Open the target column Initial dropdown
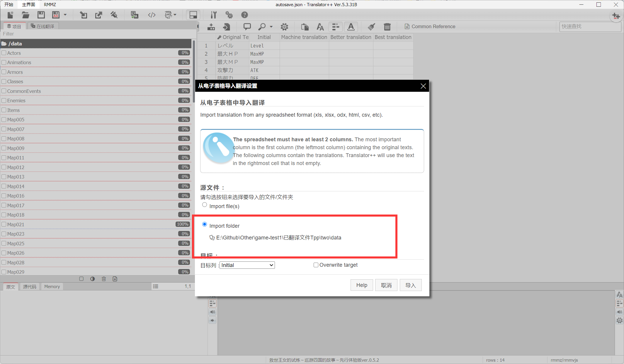Viewport: 624px width, 364px height. click(x=247, y=265)
